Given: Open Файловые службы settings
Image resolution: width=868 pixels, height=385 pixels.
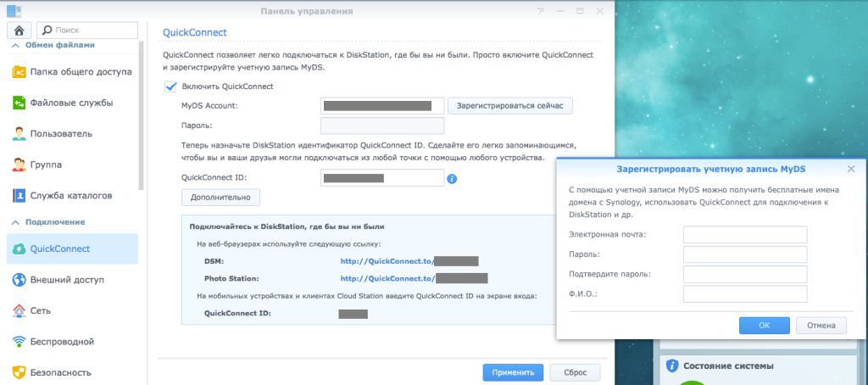Looking at the screenshot, I should pos(73,103).
